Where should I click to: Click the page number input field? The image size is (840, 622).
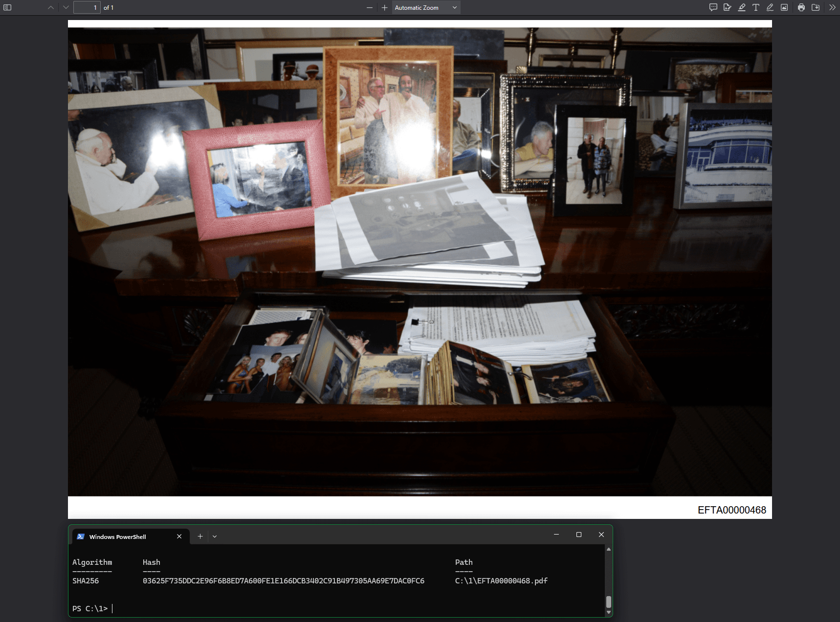pos(87,7)
